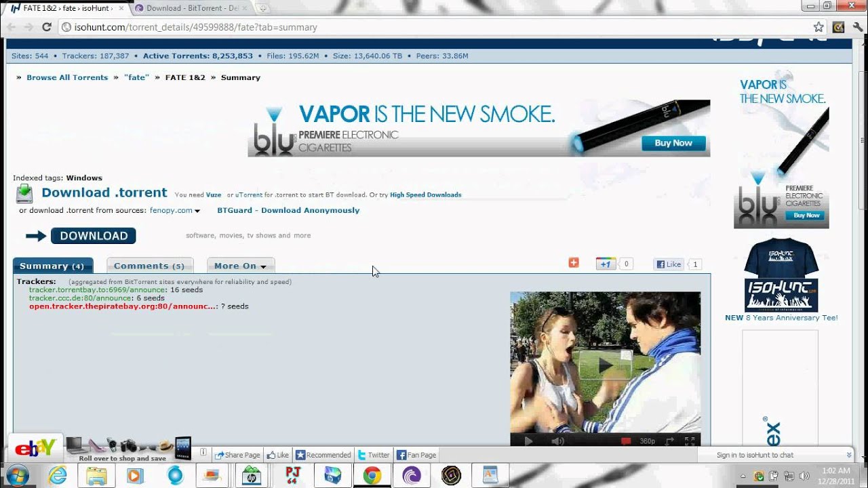Screen dimensions: 868x488
Task: Go forward in browser history
Action: tap(28, 27)
